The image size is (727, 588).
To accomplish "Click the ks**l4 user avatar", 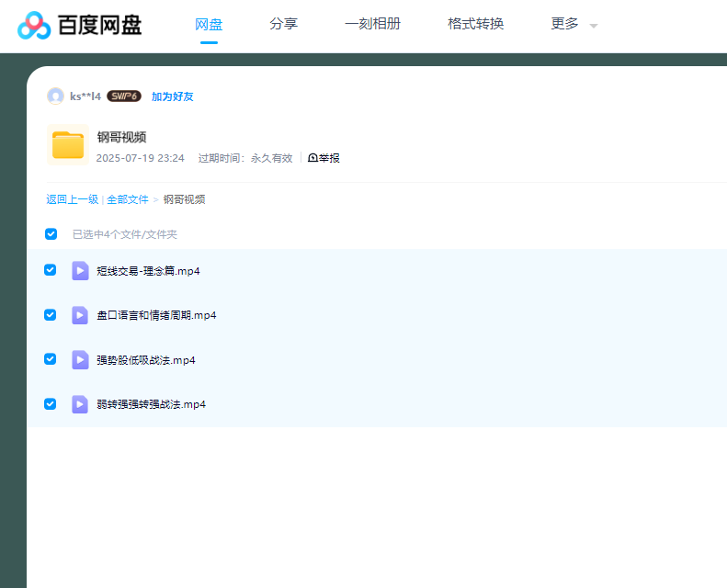I will [x=55, y=96].
